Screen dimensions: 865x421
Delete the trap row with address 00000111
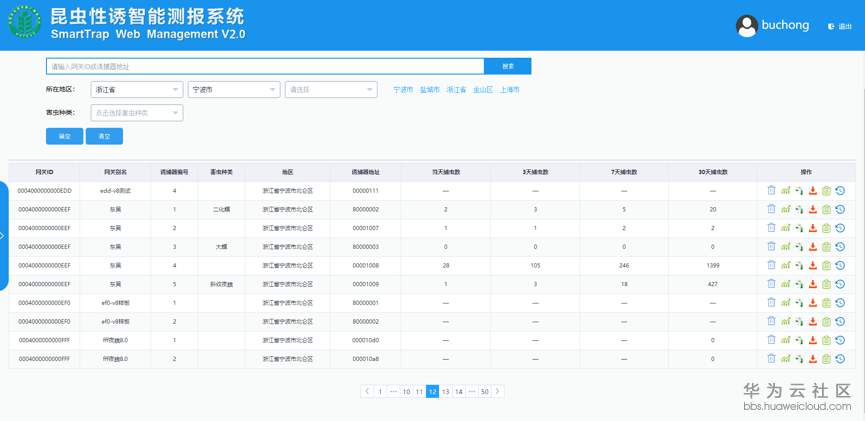pyautogui.click(x=771, y=191)
